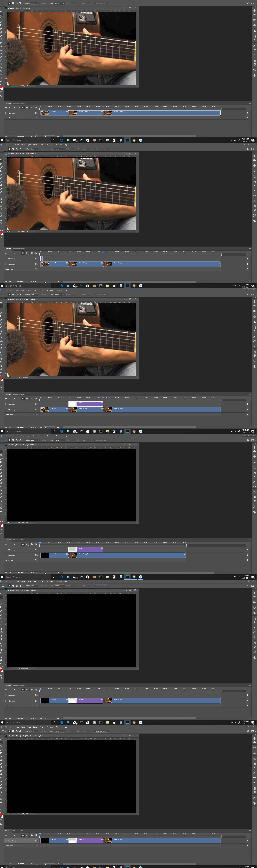Open timeline settings gear in the 10:07 AM capture
The image size is (257, 868).
tap(27, 108)
